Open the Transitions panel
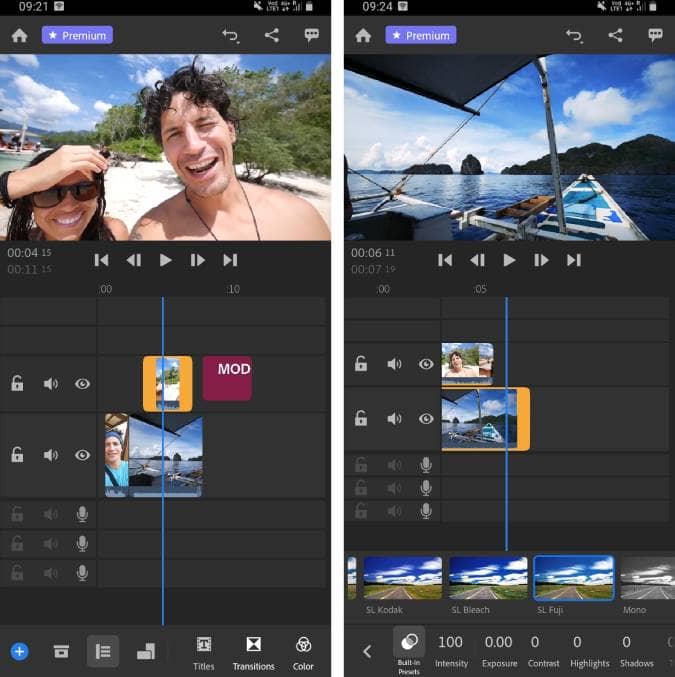675x677 pixels. (x=253, y=651)
